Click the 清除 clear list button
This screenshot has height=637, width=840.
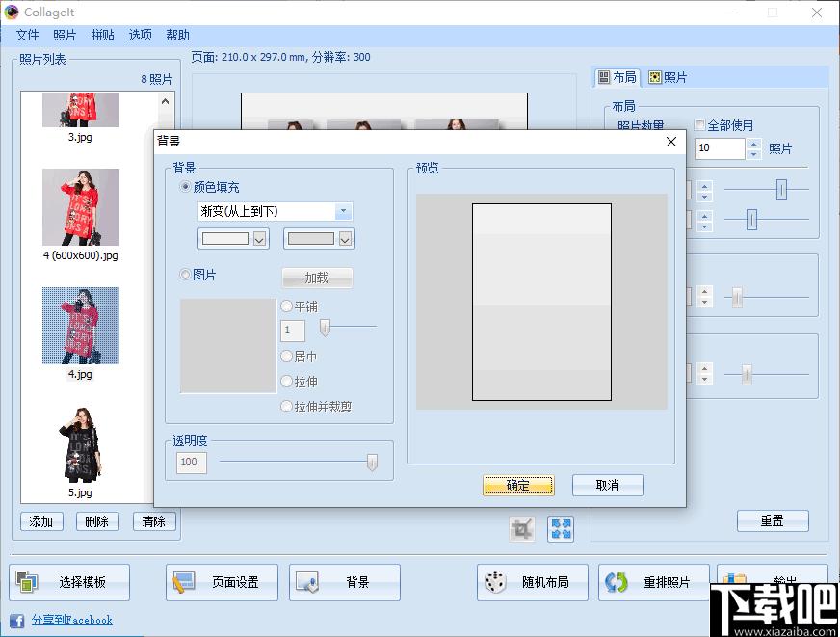154,521
